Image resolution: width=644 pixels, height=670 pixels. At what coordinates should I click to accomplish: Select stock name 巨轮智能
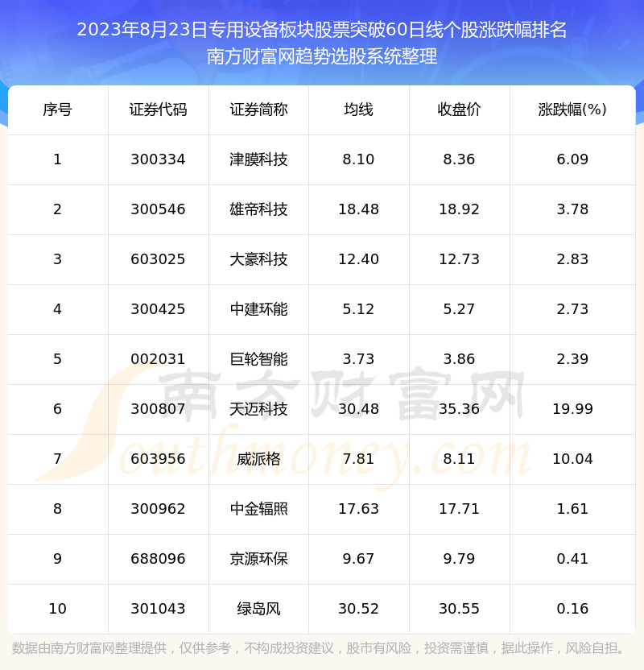click(x=258, y=359)
